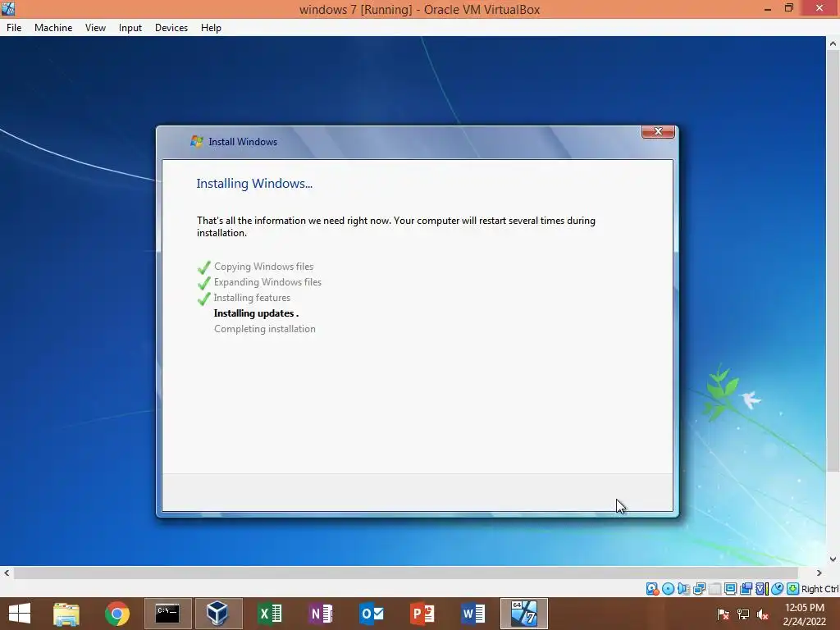Open OneNote from the taskbar

[321, 614]
